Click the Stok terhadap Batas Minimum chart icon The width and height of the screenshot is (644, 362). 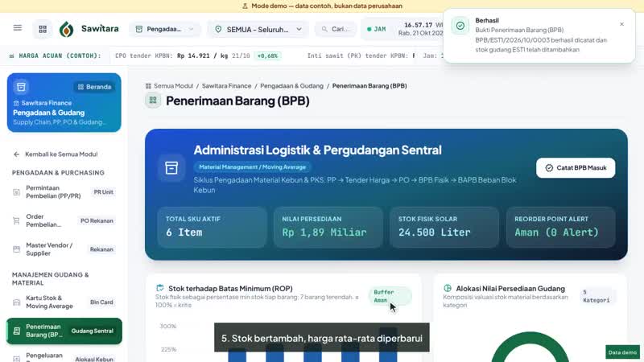click(x=159, y=288)
